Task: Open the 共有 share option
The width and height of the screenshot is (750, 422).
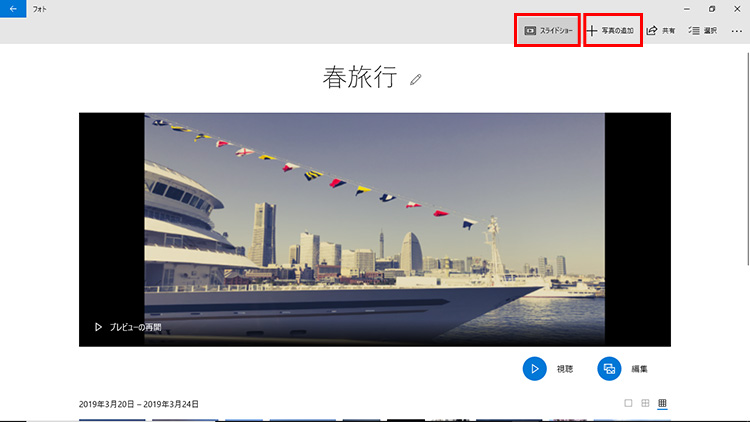Action: 661,31
